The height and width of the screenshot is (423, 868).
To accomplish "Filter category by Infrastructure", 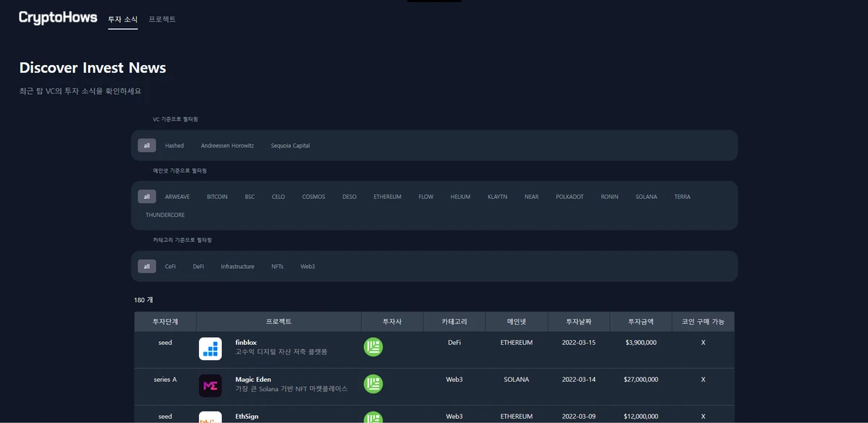I will pyautogui.click(x=237, y=266).
